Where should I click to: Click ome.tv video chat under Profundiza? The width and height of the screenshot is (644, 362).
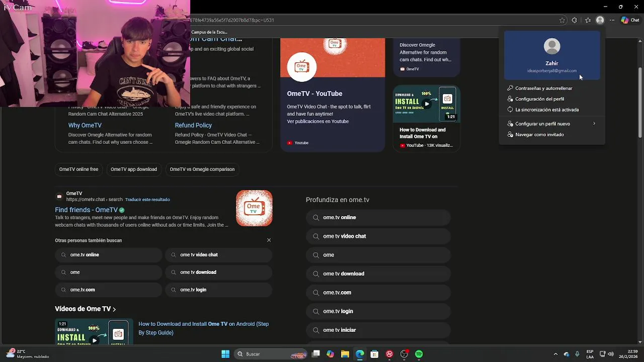(378, 236)
